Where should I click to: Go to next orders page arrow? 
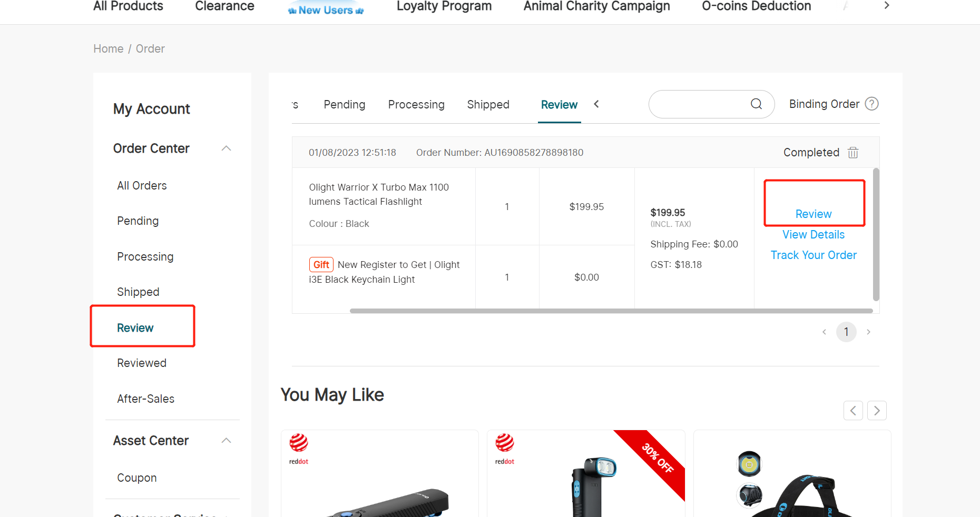coord(868,332)
